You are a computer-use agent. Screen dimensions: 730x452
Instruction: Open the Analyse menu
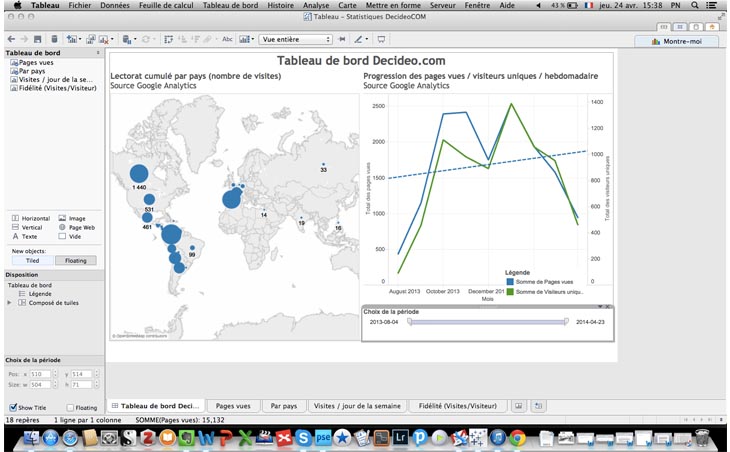coord(315,6)
